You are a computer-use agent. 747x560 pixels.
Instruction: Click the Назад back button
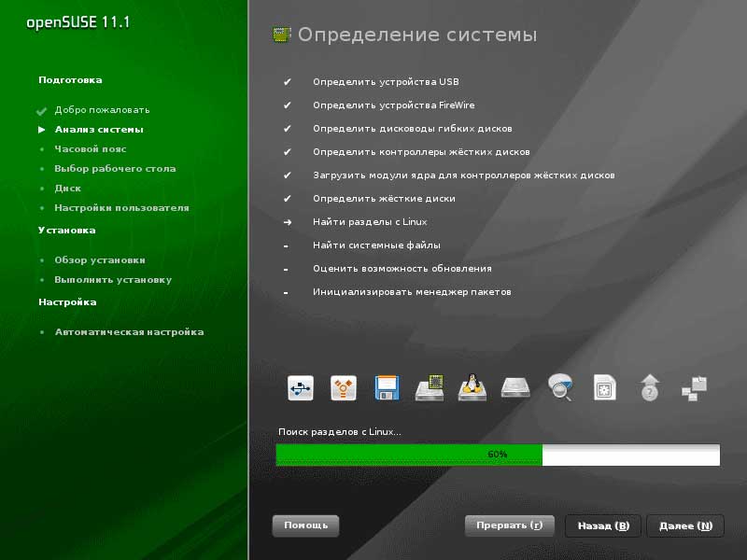click(x=603, y=525)
